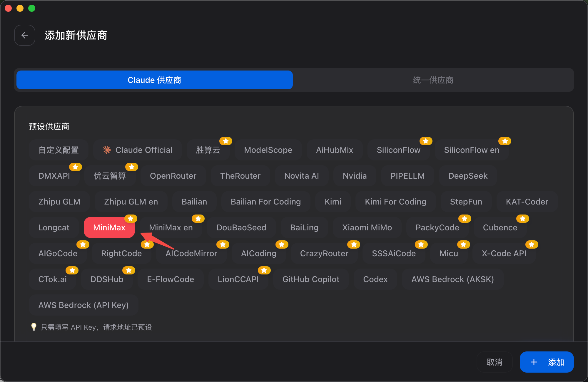Select the SSSAiCode provider
Image resolution: width=588 pixels, height=382 pixels.
[394, 253]
